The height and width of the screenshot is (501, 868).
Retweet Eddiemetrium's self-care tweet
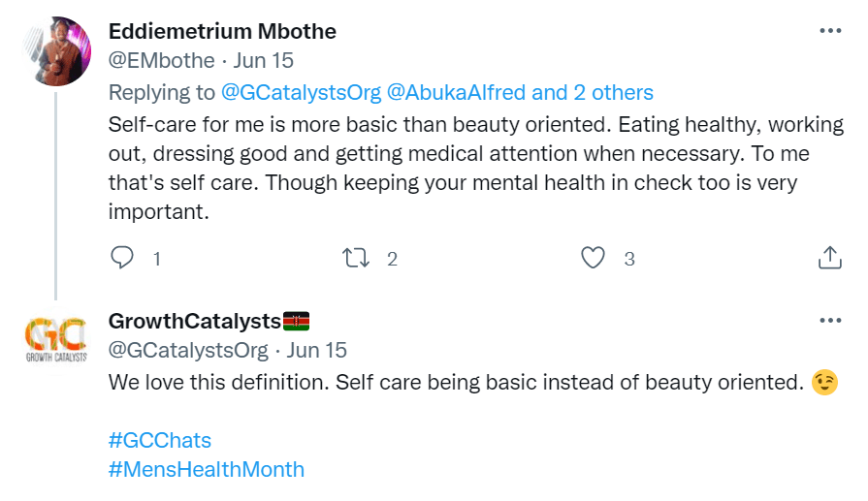pos(357,258)
